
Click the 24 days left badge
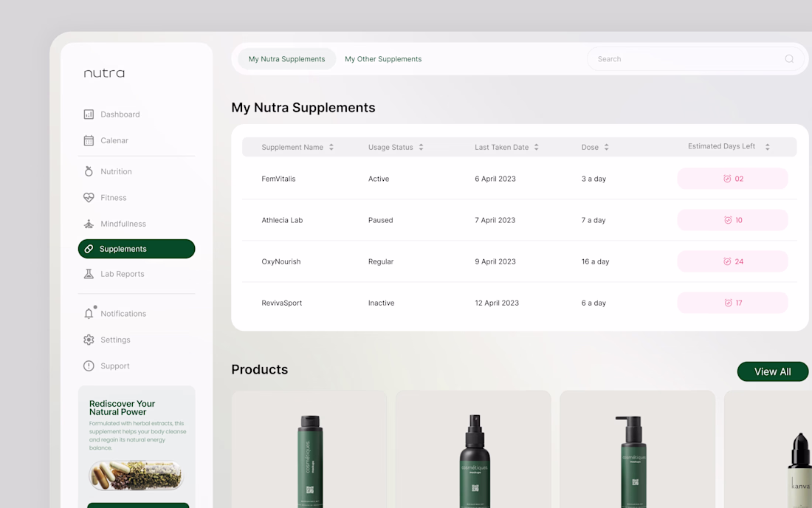[733, 261]
